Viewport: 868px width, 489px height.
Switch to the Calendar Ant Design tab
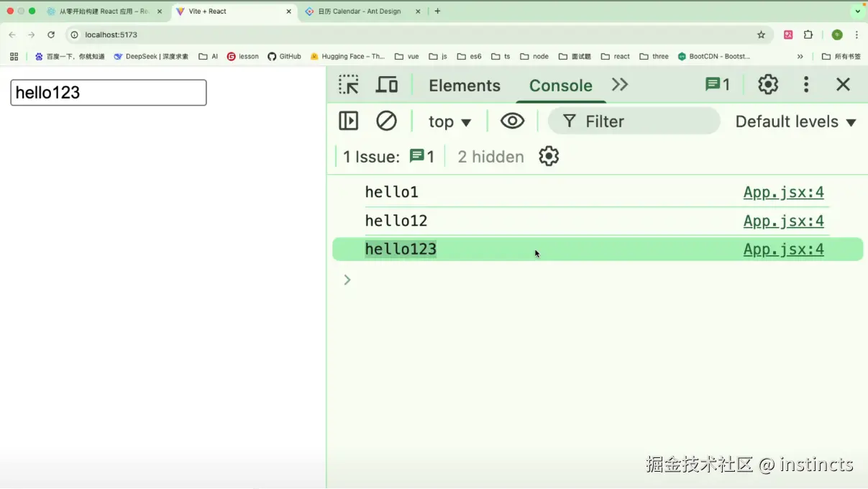point(363,12)
